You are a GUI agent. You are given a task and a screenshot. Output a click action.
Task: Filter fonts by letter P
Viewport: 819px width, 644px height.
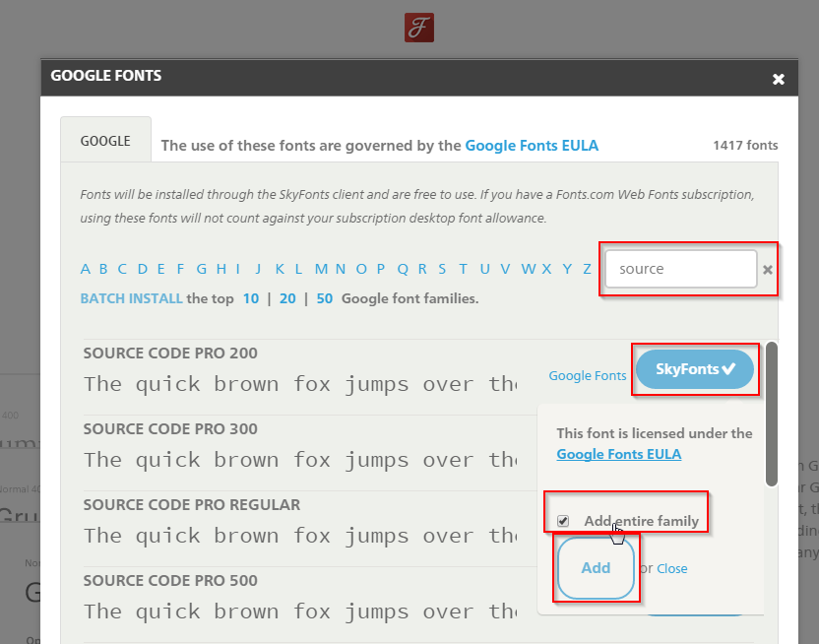(381, 269)
